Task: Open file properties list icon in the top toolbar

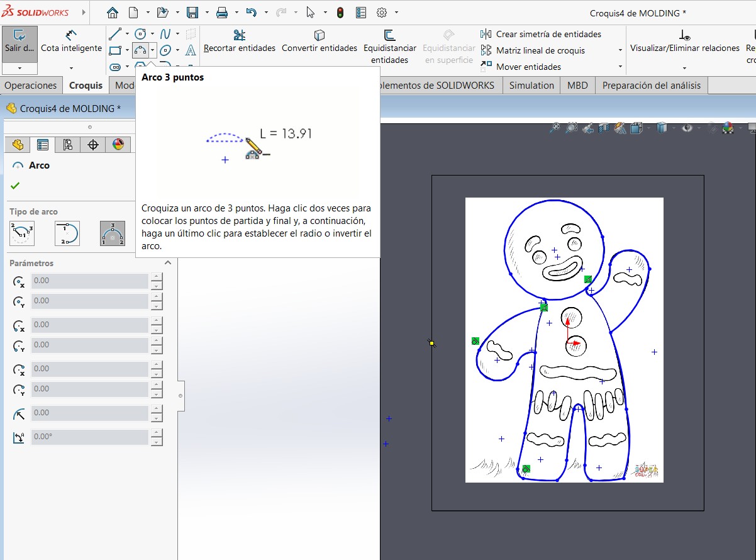Action: [361, 13]
